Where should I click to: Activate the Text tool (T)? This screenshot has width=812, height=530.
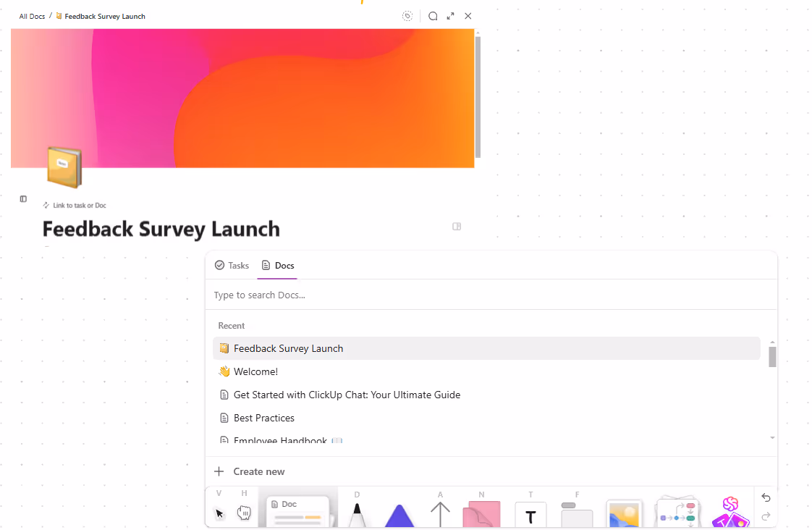[530, 517]
